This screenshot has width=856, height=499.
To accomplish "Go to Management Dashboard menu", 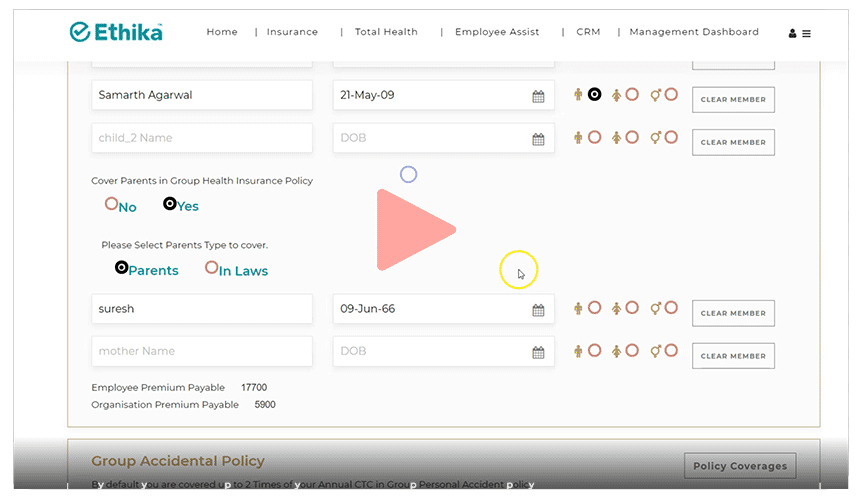I will tap(693, 32).
